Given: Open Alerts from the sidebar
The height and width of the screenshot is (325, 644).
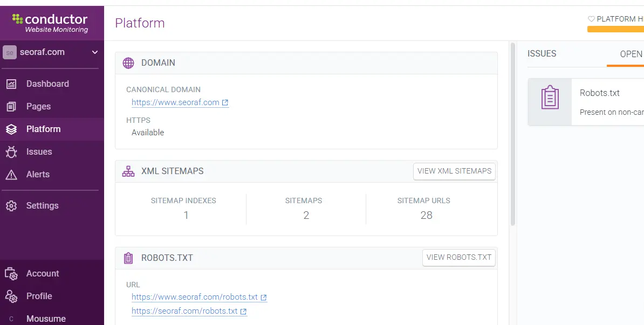Looking at the screenshot, I should pos(38,174).
